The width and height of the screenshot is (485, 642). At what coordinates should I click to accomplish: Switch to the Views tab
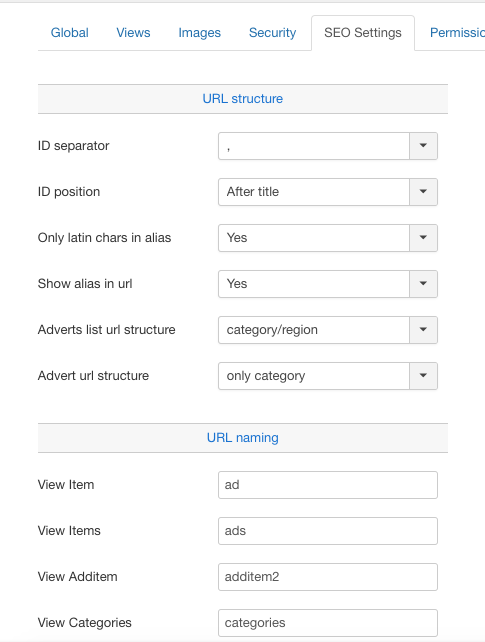coord(133,33)
